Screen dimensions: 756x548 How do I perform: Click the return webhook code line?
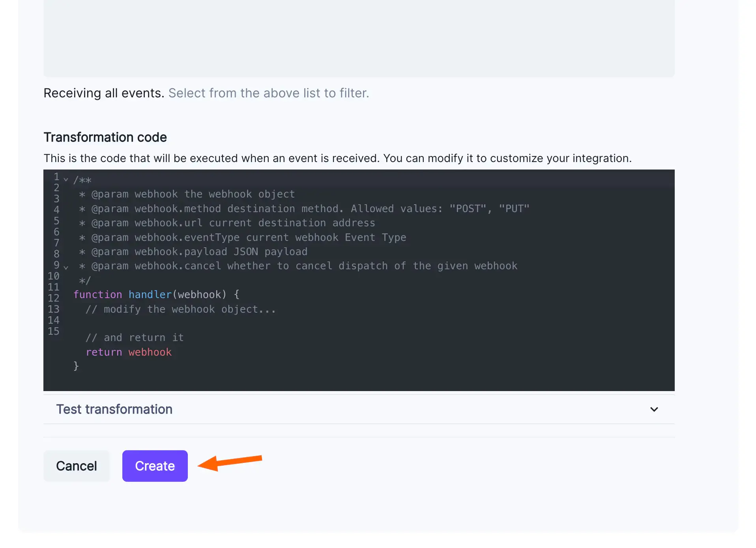point(129,352)
